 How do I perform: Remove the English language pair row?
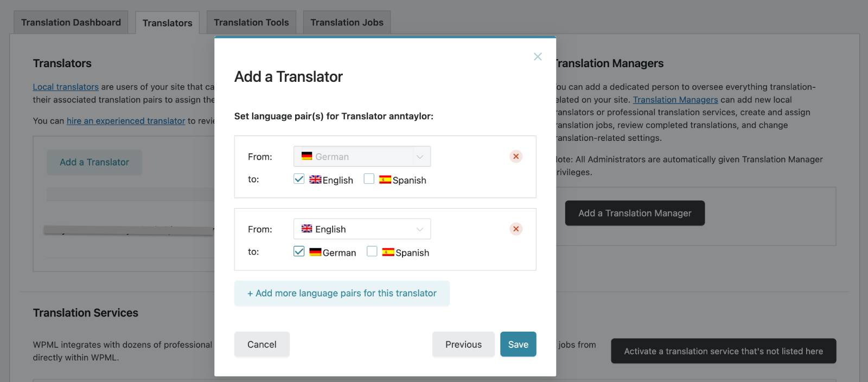coord(516,229)
